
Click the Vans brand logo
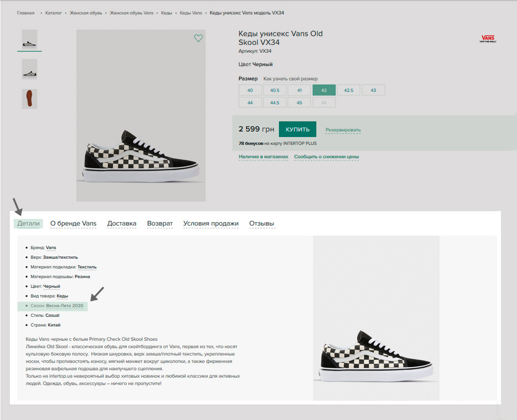click(488, 39)
